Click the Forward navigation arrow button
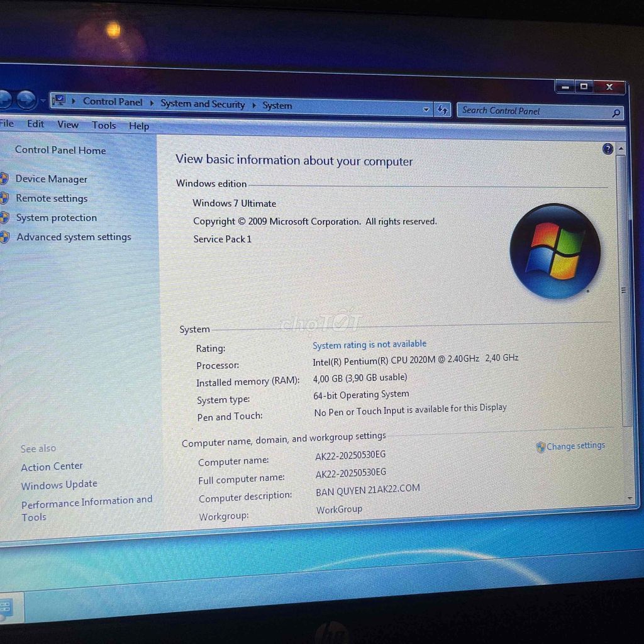This screenshot has height=644, width=644. click(x=26, y=100)
